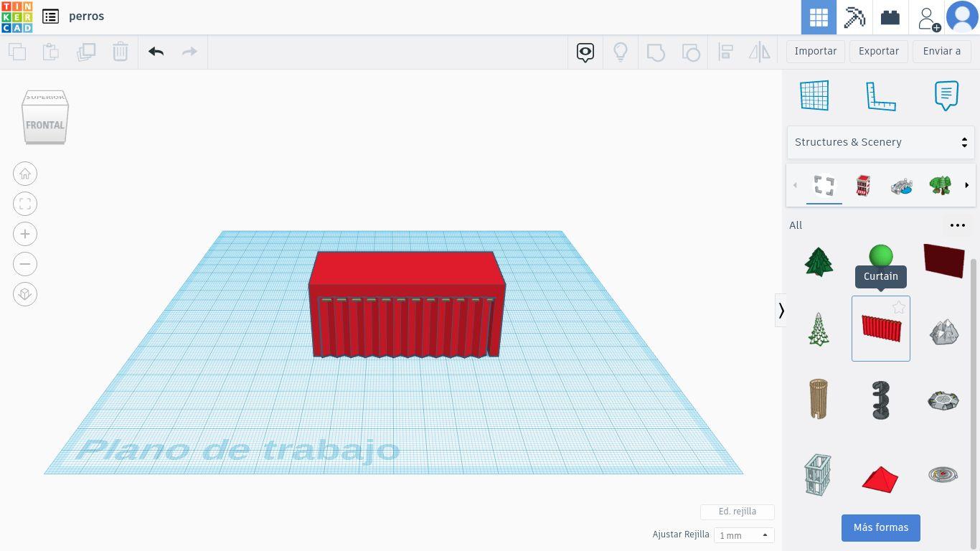Click the view cube FRONTAL face

tap(45, 125)
